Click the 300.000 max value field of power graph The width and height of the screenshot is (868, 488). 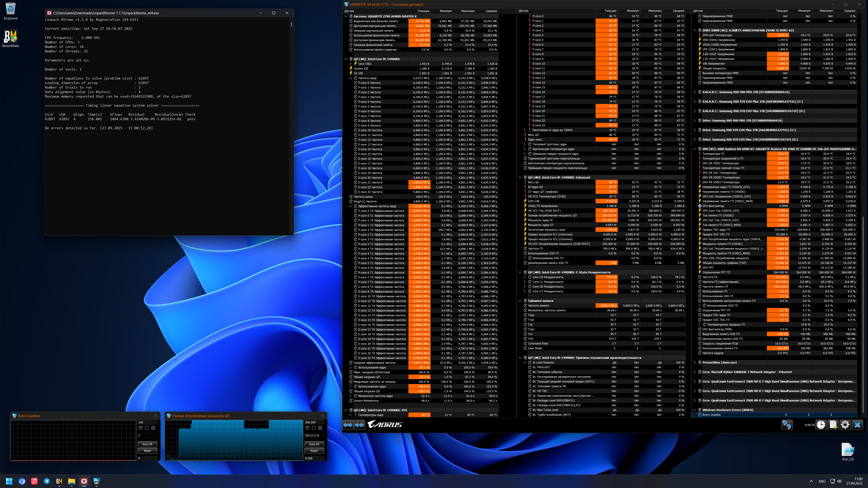click(314, 422)
